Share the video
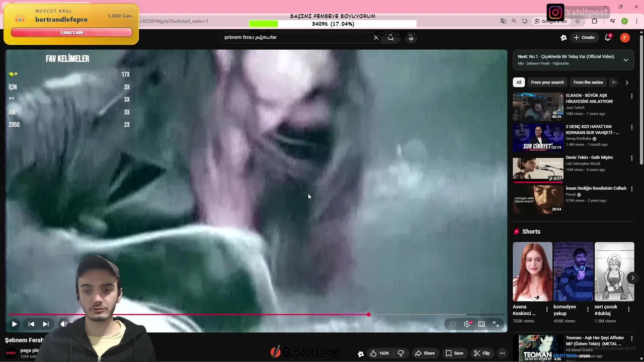Image resolution: width=644 pixels, height=362 pixels. [425, 353]
